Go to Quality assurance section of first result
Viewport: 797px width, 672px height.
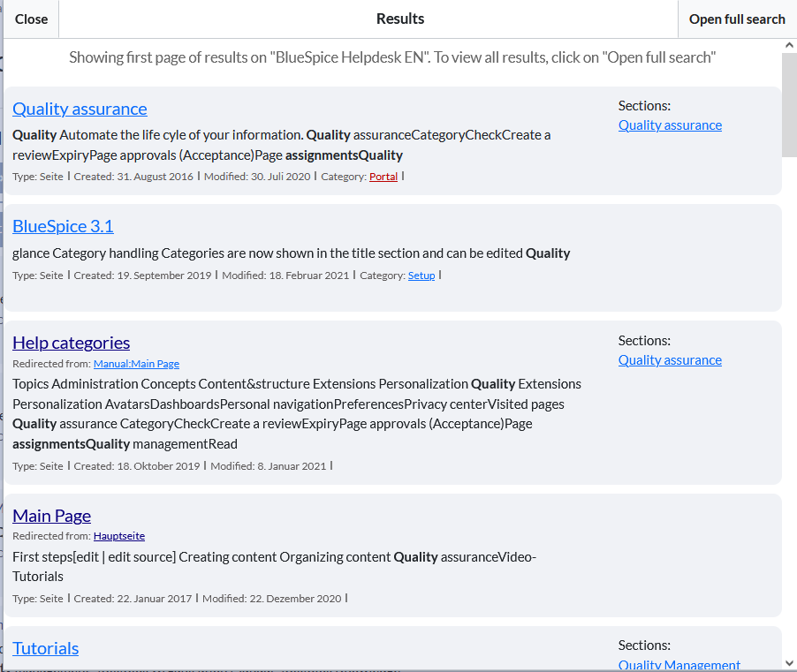pyautogui.click(x=670, y=125)
